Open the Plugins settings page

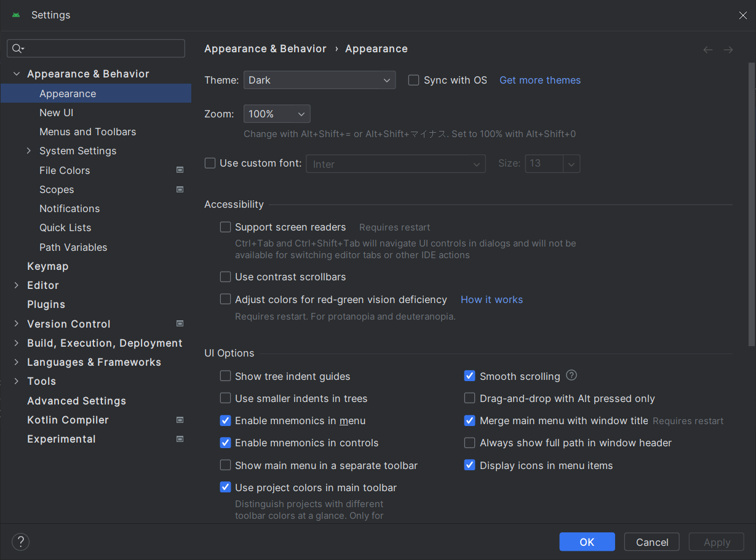[46, 304]
